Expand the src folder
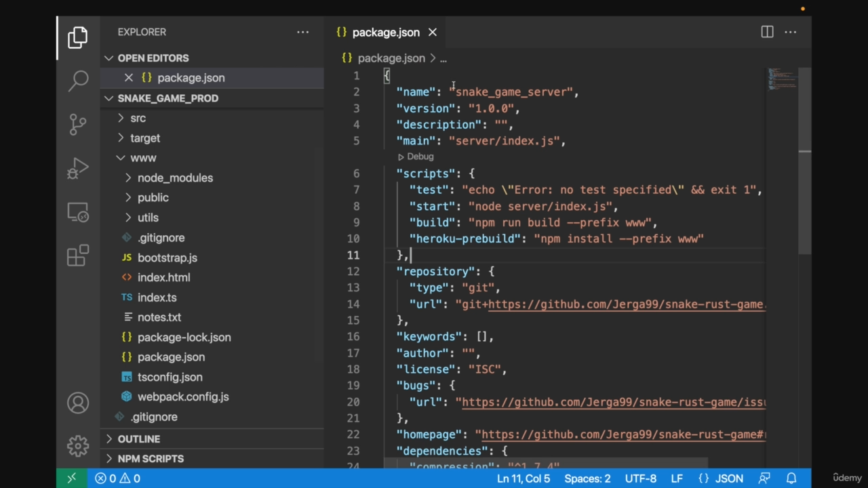 point(138,118)
